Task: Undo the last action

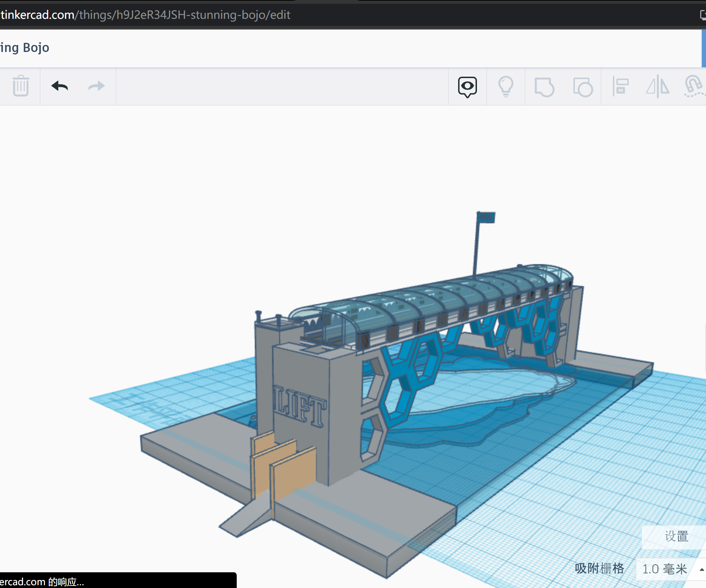Action: pos(59,86)
